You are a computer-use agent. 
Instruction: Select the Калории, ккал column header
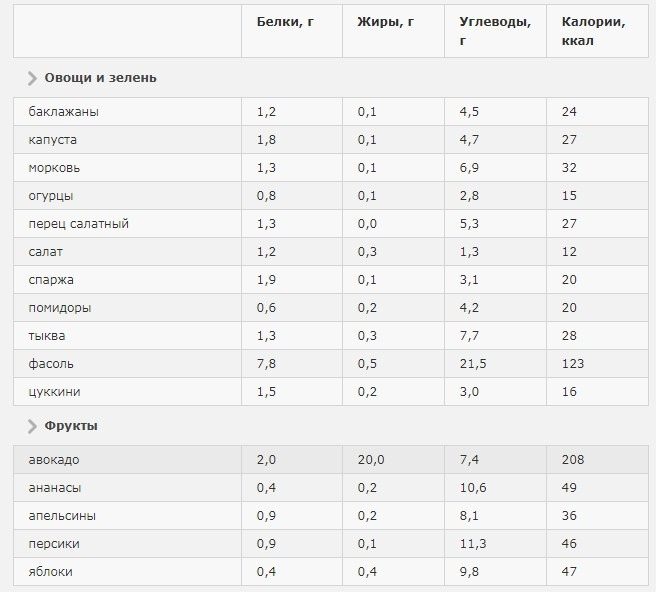594,30
